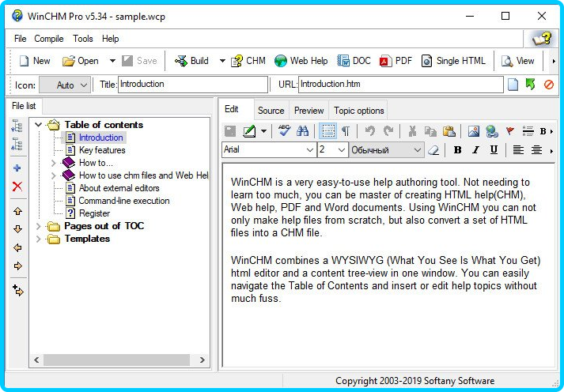Viewport: 564px width, 392px height.
Task: Toggle Italic formatting
Action: (x=475, y=150)
